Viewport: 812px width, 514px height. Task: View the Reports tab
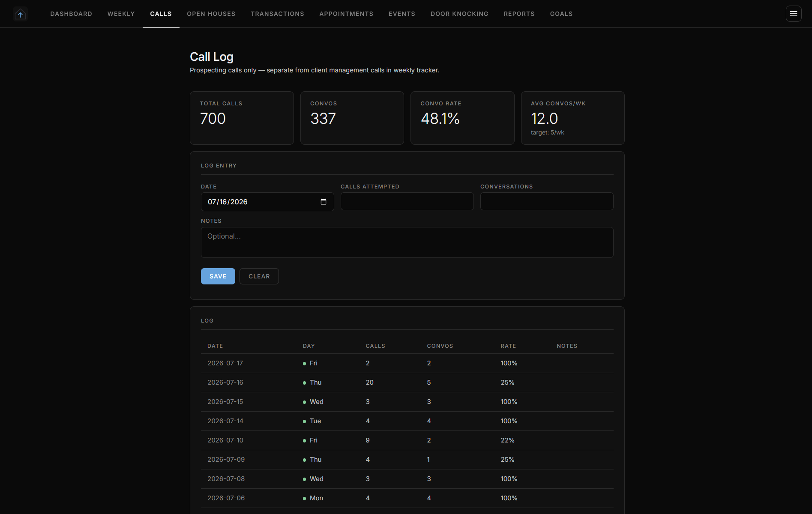pyautogui.click(x=519, y=14)
